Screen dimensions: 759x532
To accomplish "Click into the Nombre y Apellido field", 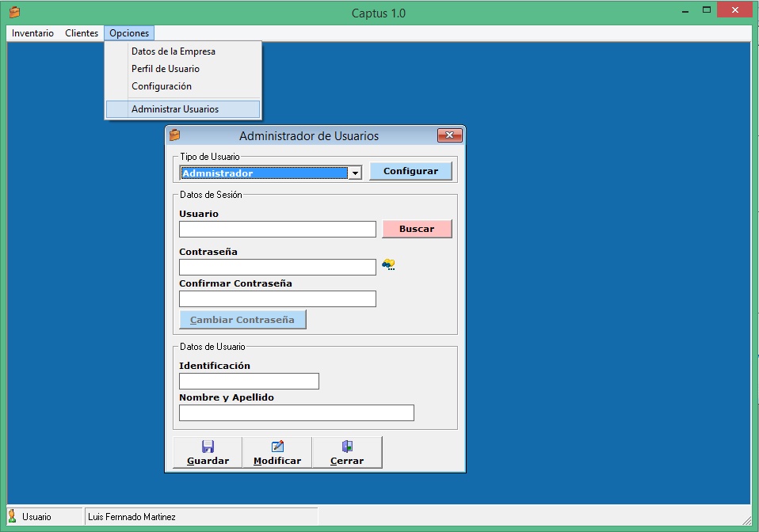I will [x=296, y=412].
